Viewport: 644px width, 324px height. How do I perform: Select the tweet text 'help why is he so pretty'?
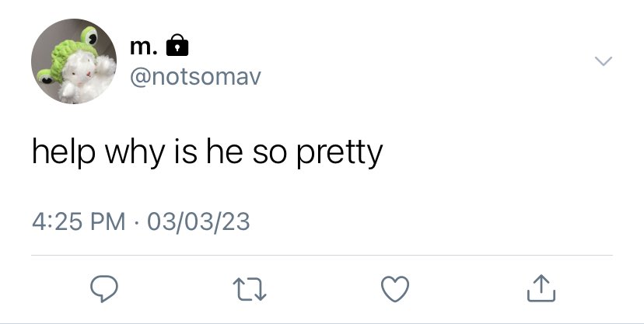coord(208,152)
